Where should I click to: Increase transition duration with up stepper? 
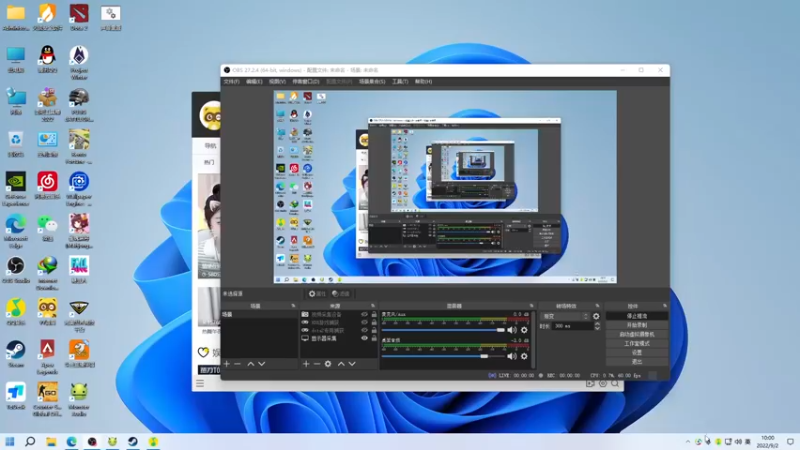coord(597,324)
